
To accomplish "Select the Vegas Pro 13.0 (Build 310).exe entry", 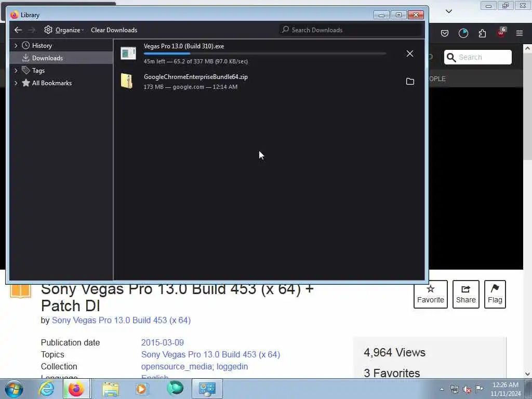I will point(269,54).
